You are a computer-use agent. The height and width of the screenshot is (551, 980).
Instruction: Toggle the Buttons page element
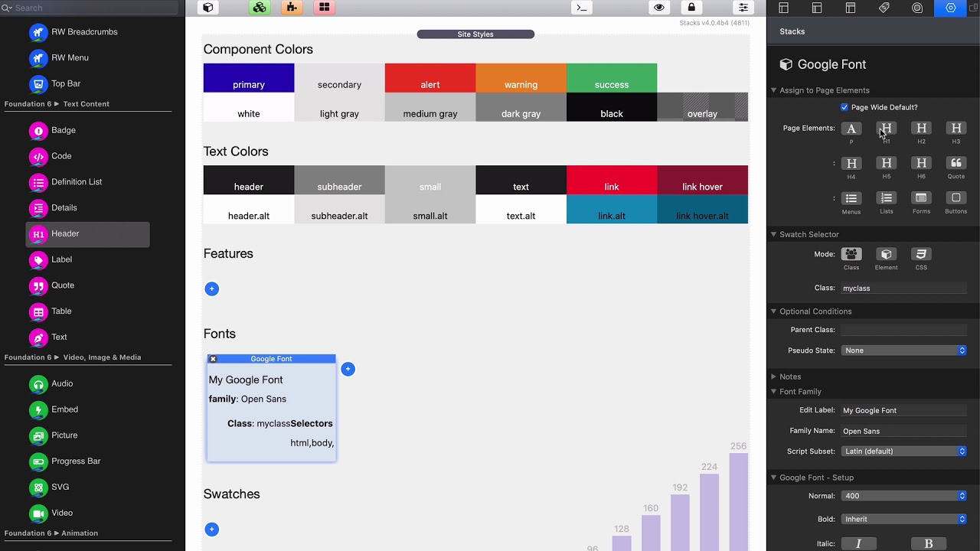point(956,198)
